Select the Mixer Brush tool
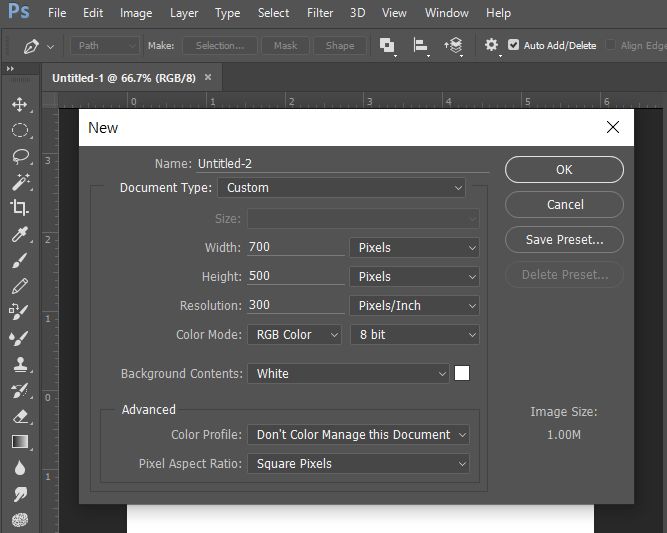The image size is (667, 533). [x=20, y=338]
